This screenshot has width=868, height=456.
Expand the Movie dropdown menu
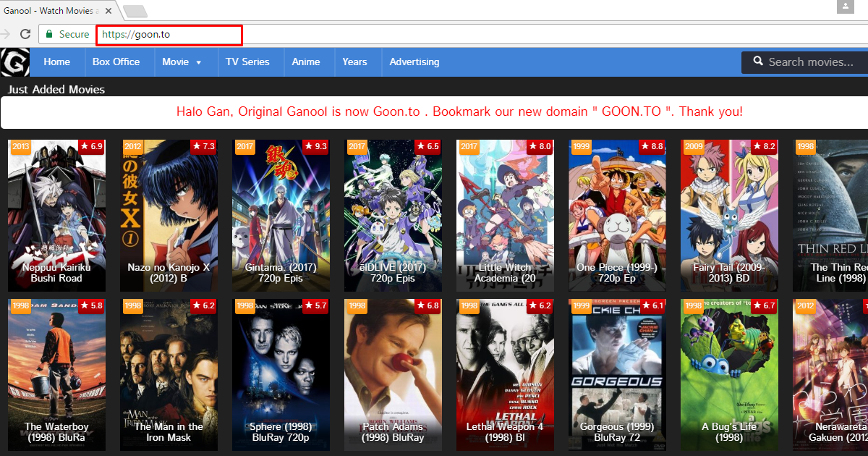click(x=182, y=62)
